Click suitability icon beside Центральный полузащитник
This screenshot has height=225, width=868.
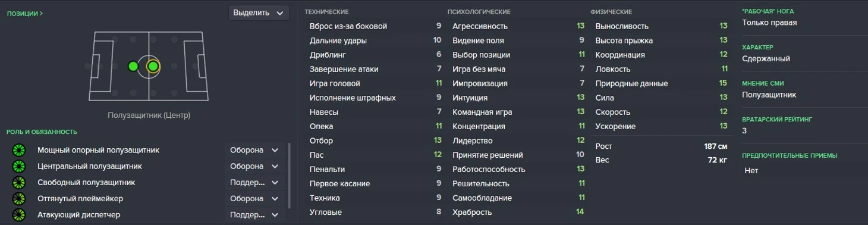pos(19,166)
